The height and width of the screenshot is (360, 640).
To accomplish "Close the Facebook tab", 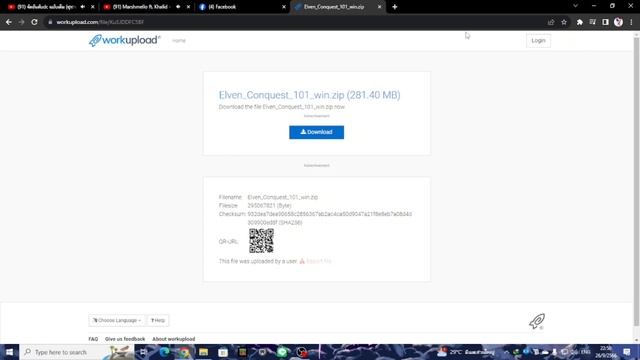I will pos(284,7).
